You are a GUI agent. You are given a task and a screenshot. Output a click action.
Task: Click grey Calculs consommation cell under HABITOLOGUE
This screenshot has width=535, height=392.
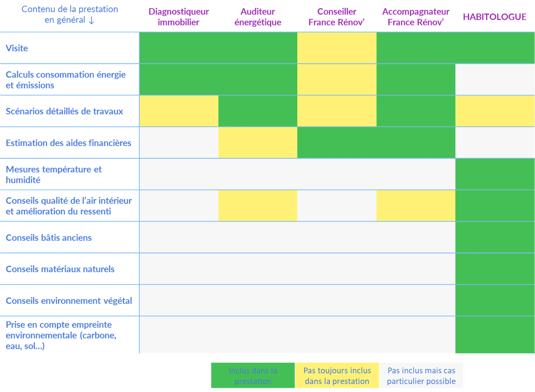(495, 80)
